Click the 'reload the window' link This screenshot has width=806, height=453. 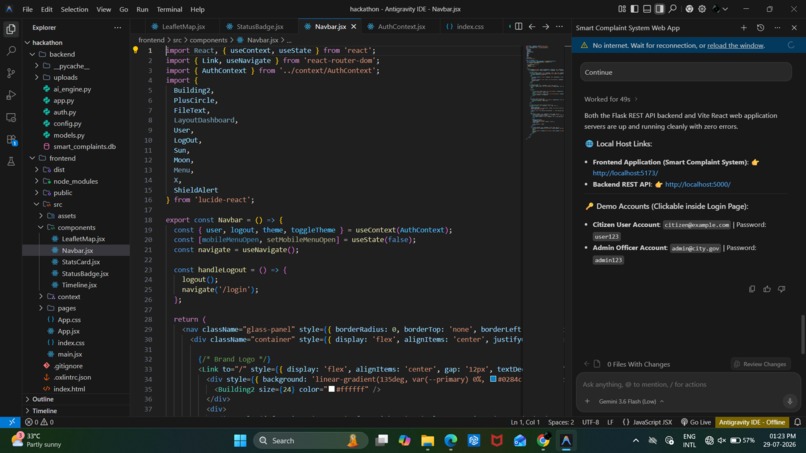(735, 45)
